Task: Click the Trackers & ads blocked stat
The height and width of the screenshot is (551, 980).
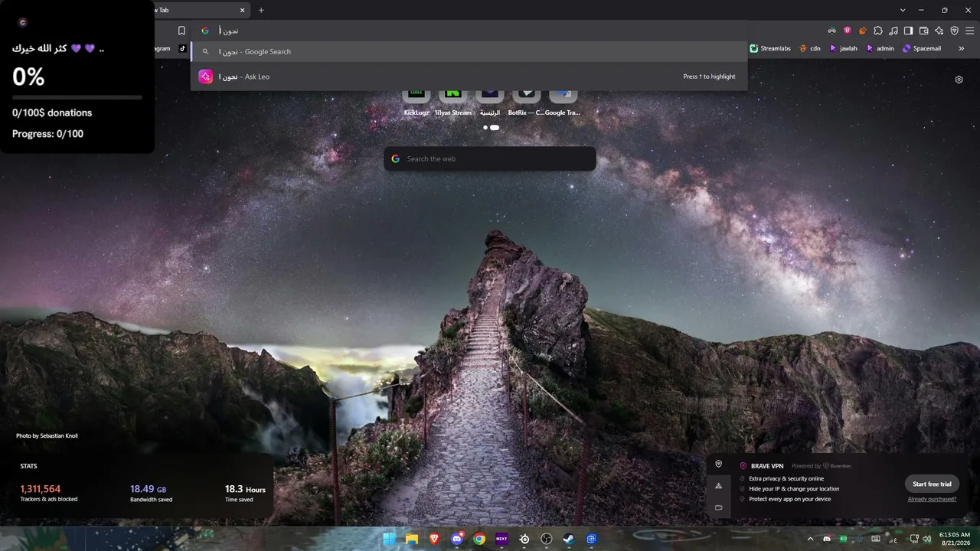Action: 48,493
